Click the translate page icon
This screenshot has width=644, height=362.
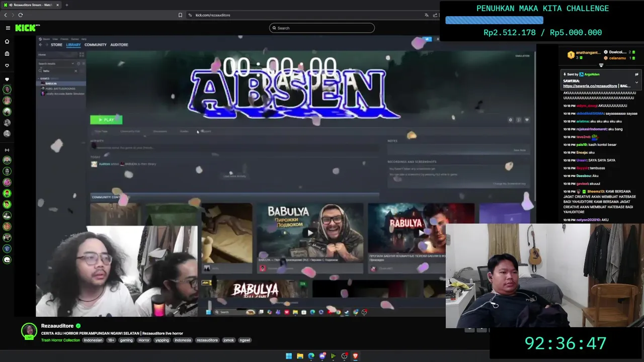pos(427,15)
